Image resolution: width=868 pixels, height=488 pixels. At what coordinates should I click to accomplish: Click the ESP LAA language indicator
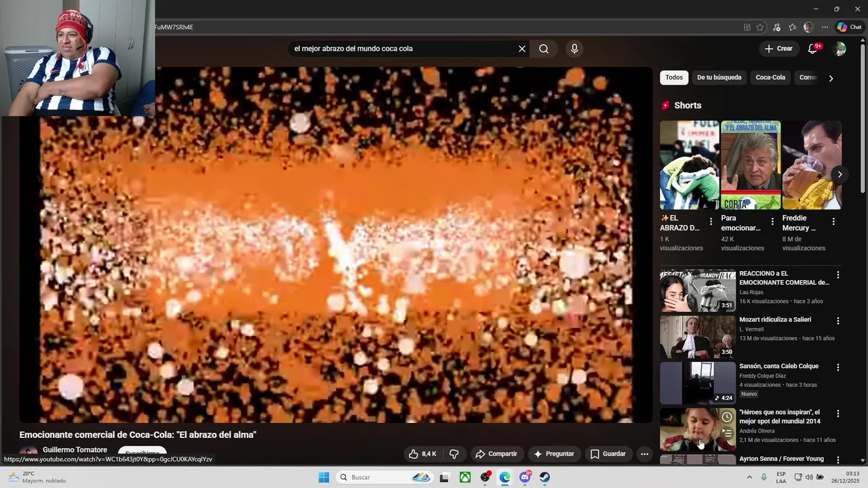point(781,477)
